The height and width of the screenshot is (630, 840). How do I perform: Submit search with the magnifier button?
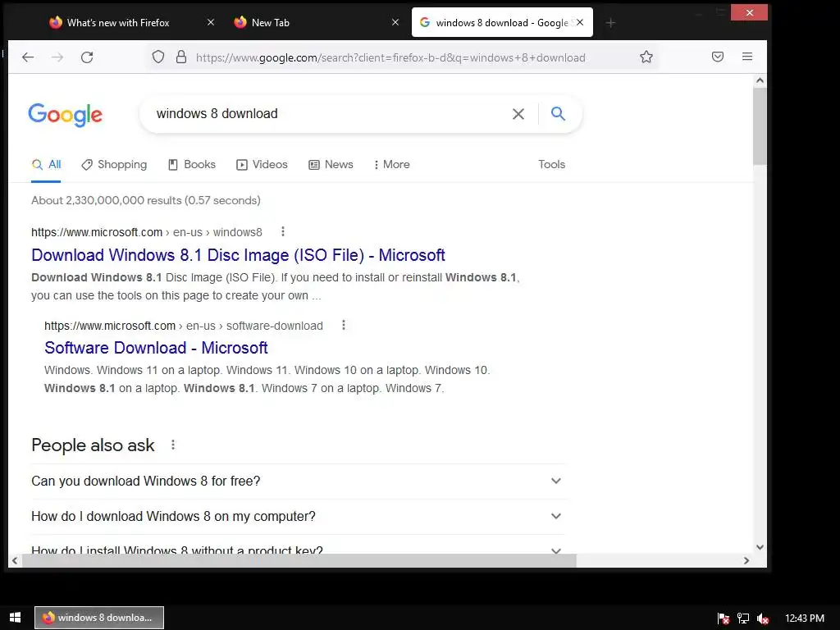[x=558, y=113]
